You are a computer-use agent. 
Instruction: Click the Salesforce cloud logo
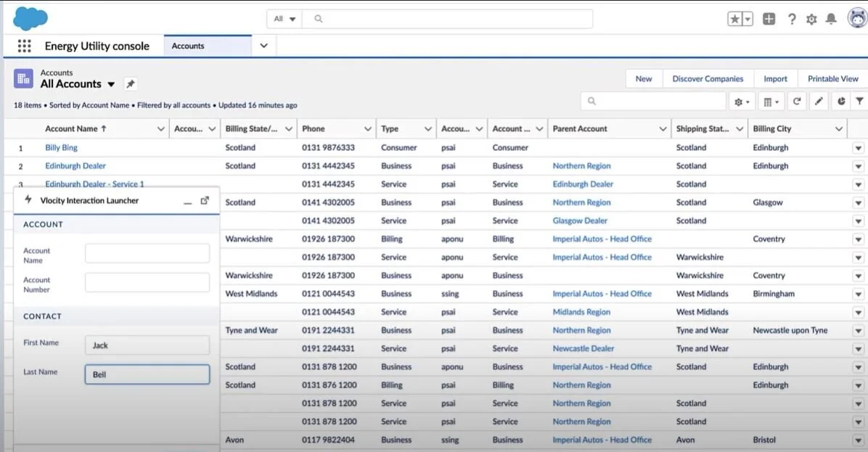coord(30,19)
